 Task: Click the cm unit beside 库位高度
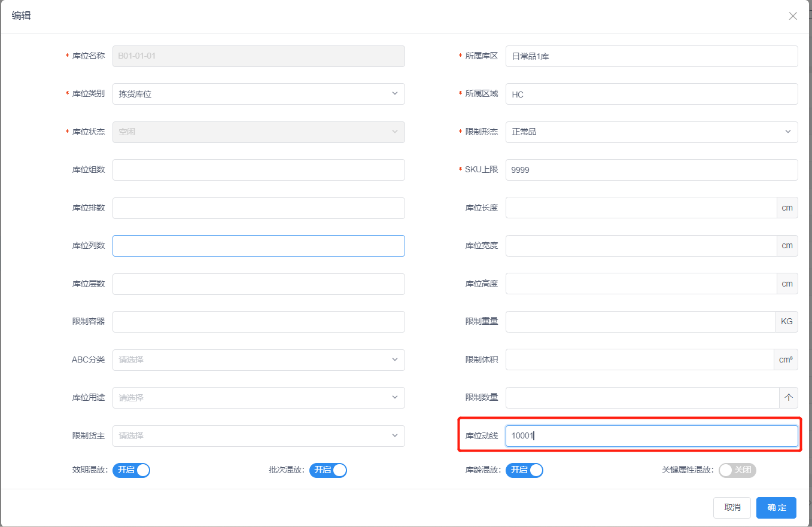point(787,284)
